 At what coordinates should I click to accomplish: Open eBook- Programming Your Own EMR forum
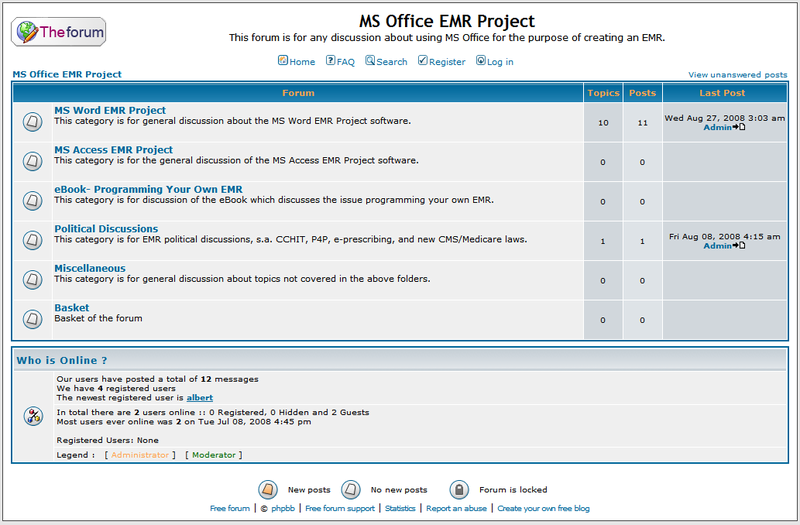point(148,189)
